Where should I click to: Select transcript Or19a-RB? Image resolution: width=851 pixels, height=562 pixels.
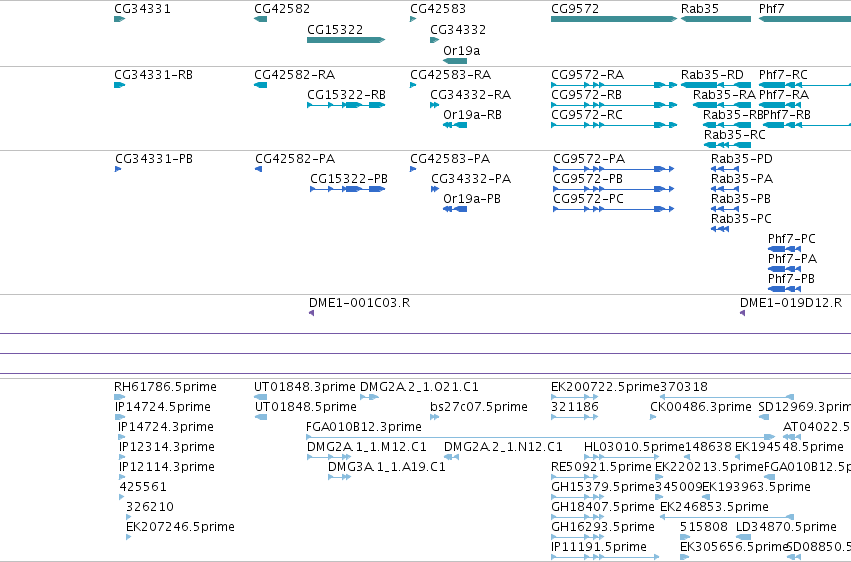(472, 114)
